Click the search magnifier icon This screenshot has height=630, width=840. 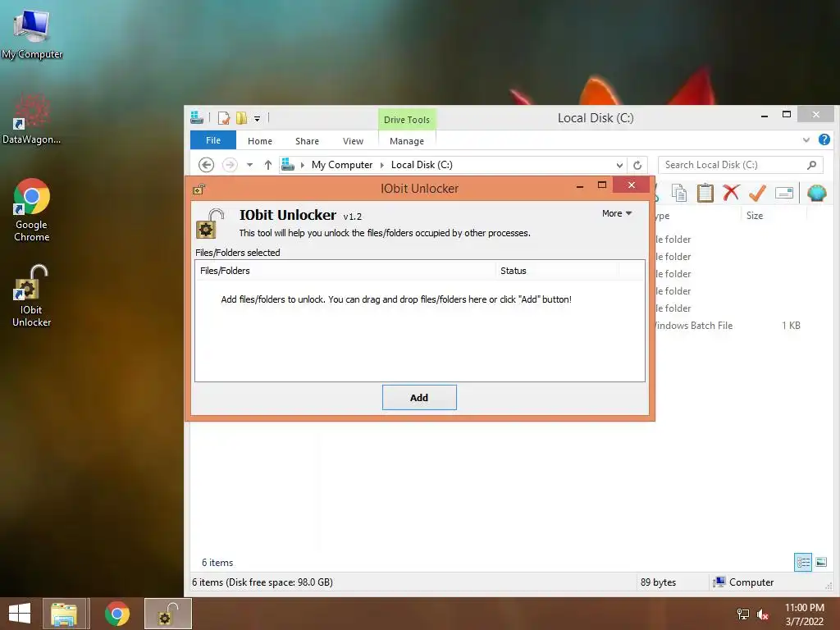tap(811, 165)
